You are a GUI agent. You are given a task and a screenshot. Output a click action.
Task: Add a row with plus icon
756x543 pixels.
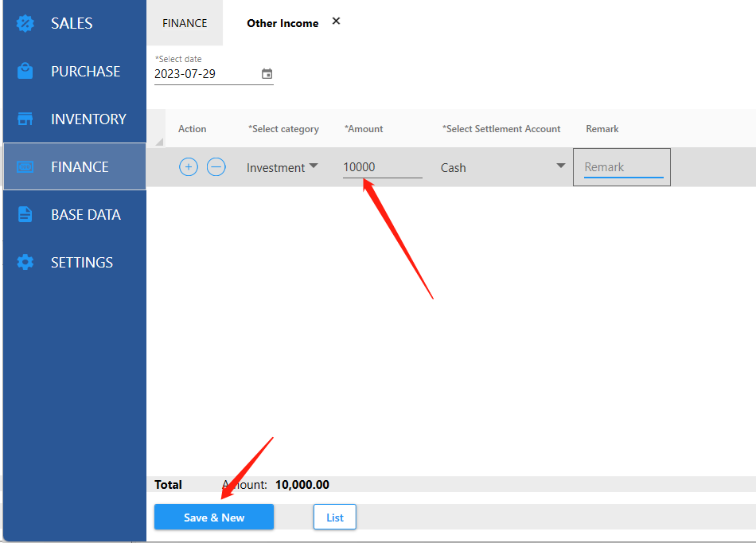189,167
